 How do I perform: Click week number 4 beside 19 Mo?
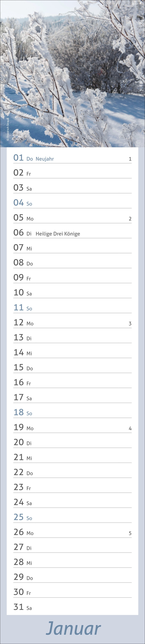(x=130, y=428)
